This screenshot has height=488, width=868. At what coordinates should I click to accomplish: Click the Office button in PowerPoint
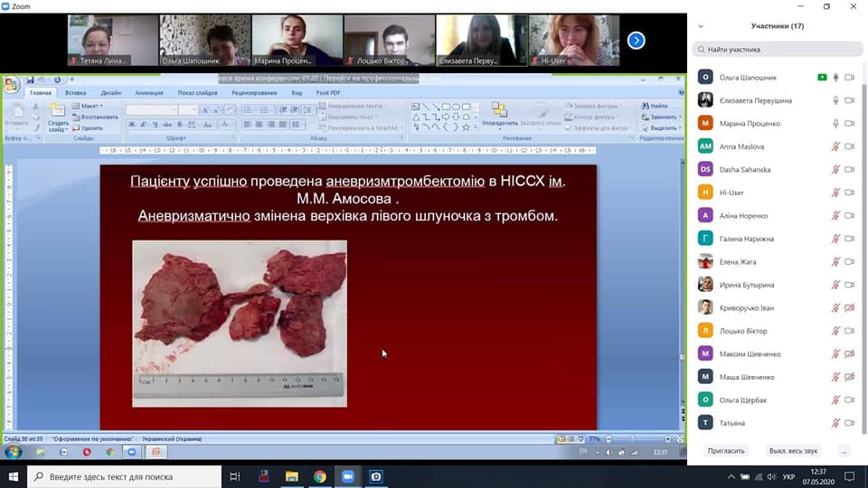[x=12, y=86]
